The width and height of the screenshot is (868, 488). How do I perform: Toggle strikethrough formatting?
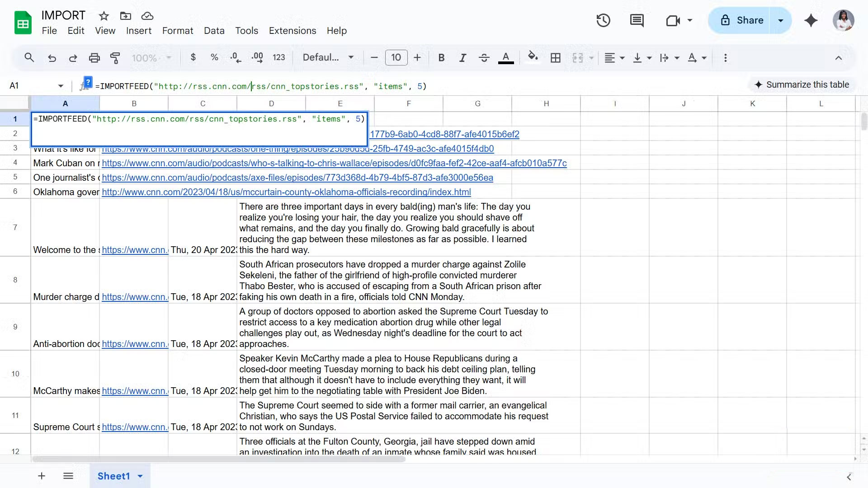[484, 58]
